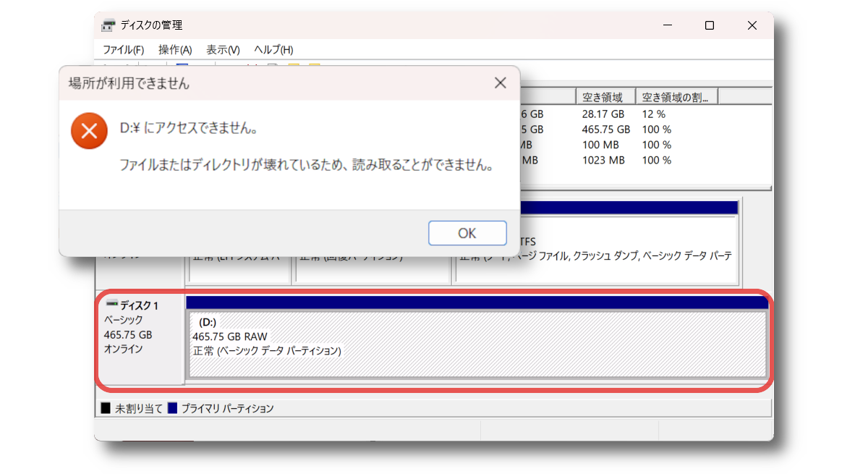Viewport: 868px width, 474px height.
Task: Open the ファイル(F) menu
Action: click(123, 50)
